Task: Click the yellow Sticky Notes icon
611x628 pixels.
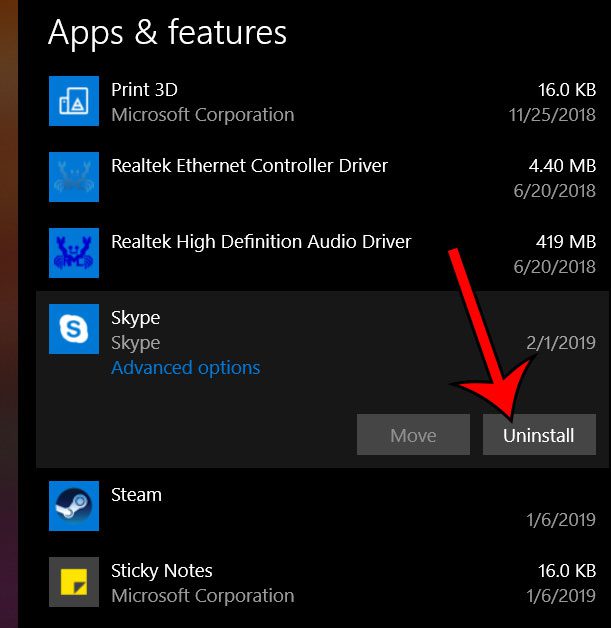Action: pyautogui.click(x=74, y=582)
